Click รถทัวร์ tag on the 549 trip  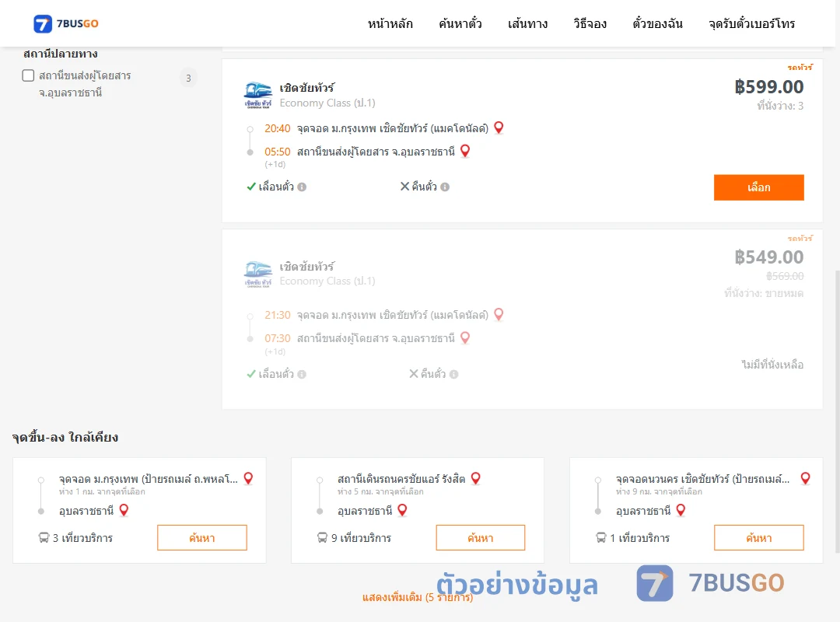click(800, 238)
